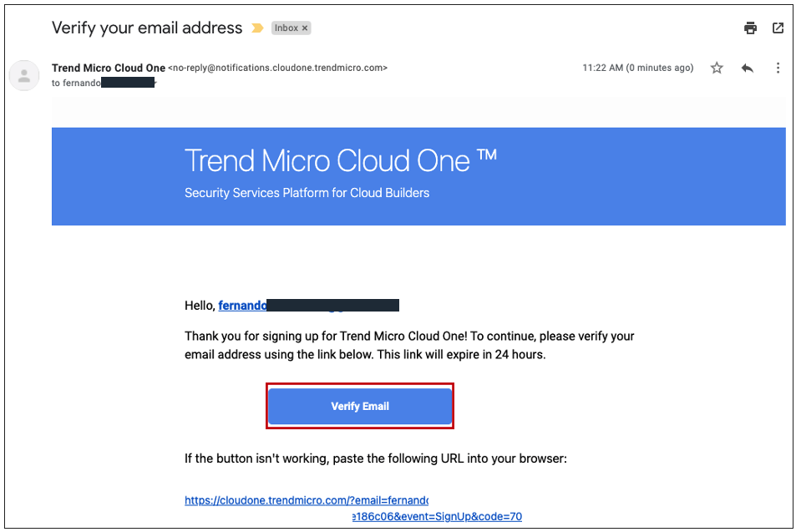Click the Verify Email button

click(360, 406)
